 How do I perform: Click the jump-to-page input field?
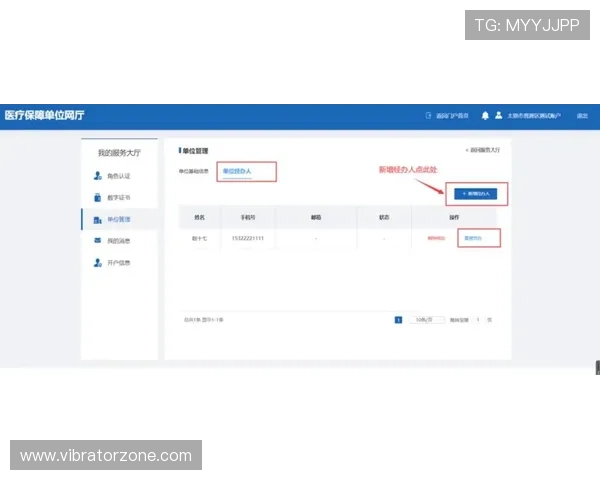(x=477, y=320)
